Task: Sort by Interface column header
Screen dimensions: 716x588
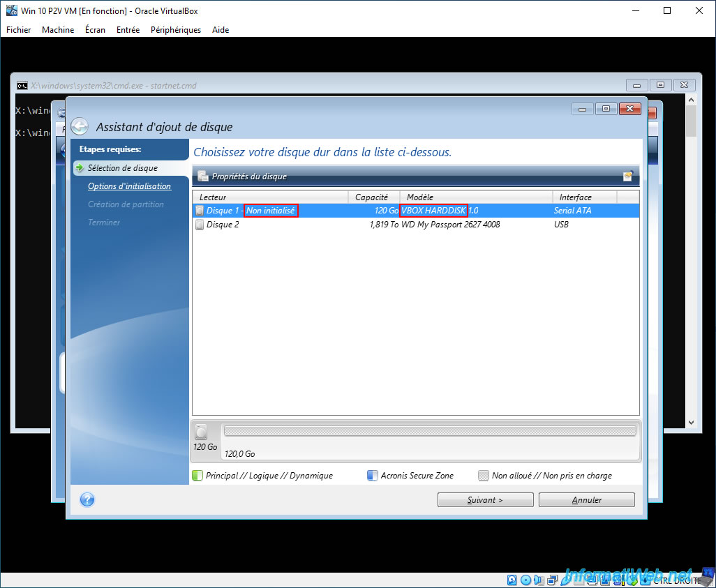Action: pyautogui.click(x=585, y=197)
